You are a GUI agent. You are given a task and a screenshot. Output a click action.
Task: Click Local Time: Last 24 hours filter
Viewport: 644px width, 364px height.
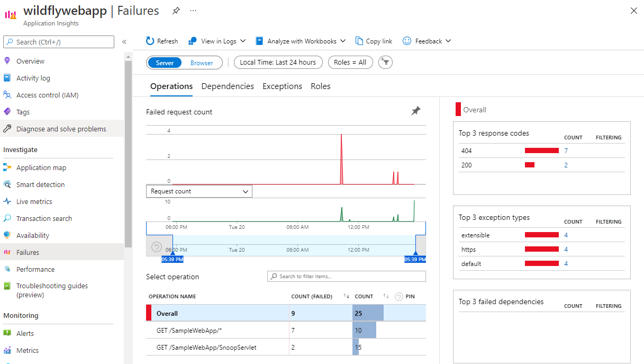point(278,63)
